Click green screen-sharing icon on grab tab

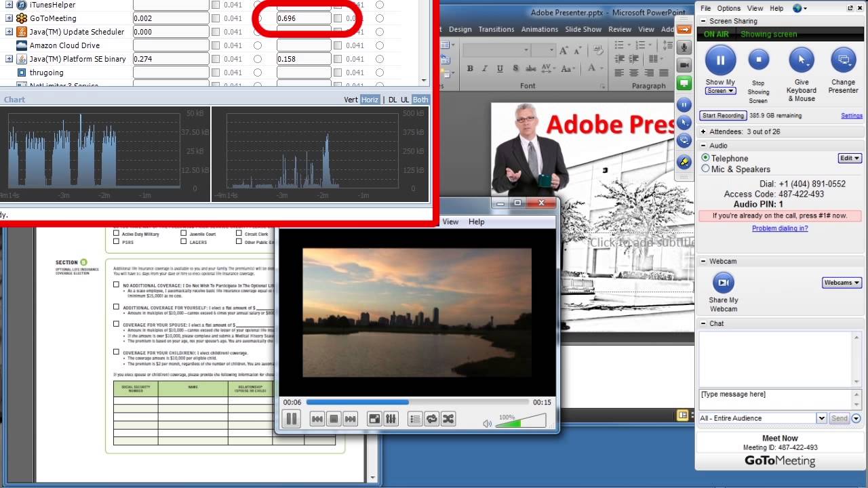point(684,83)
